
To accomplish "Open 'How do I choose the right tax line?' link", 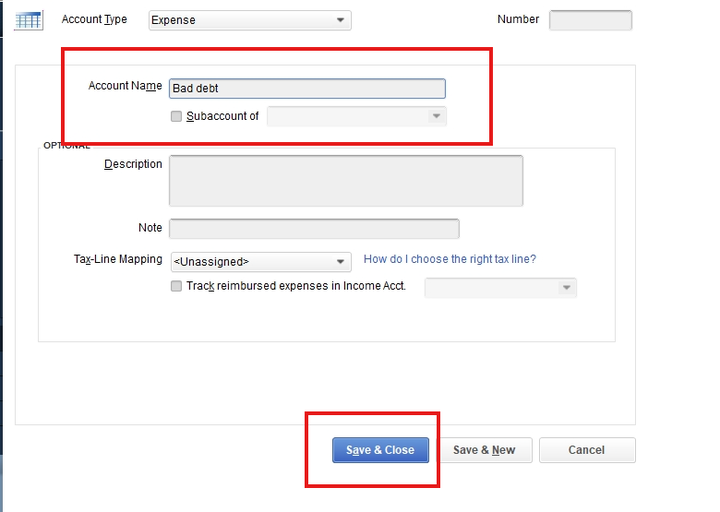I will point(449,259).
